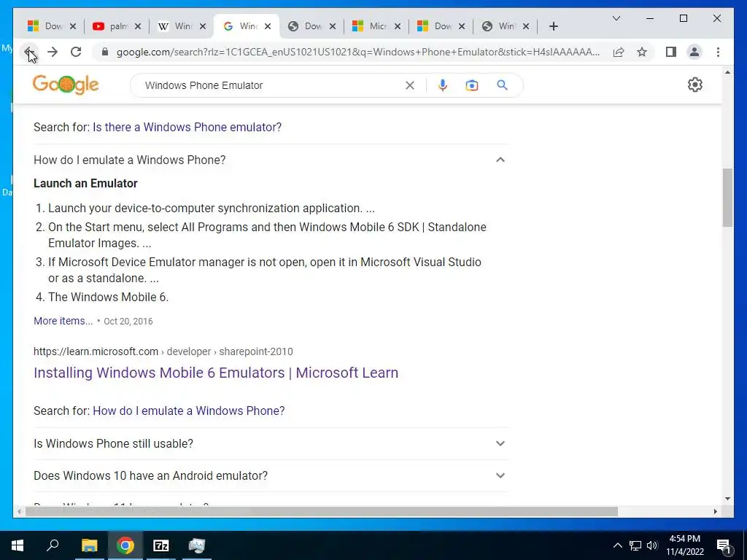Open the Chrome profile avatar menu
The width and height of the screenshot is (747, 560).
[694, 52]
